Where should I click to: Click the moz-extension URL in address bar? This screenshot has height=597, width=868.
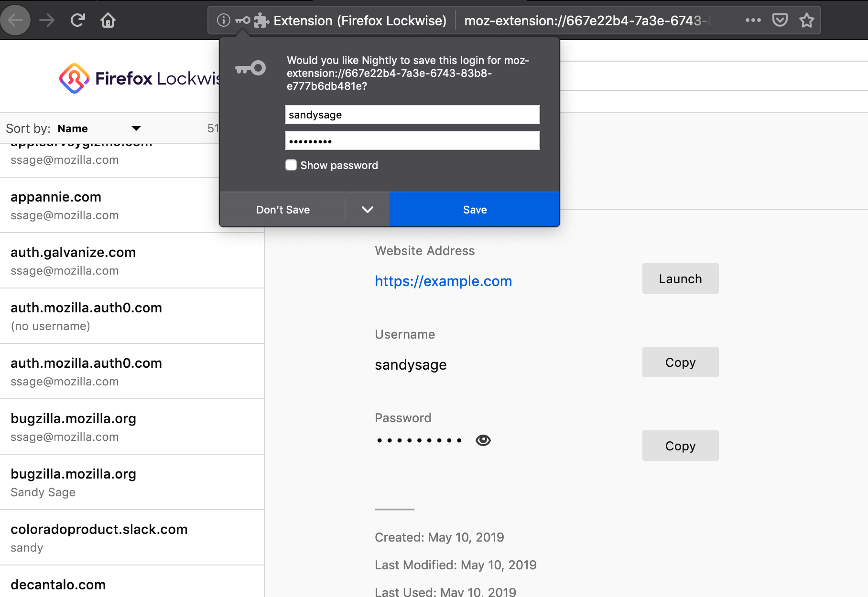(587, 21)
